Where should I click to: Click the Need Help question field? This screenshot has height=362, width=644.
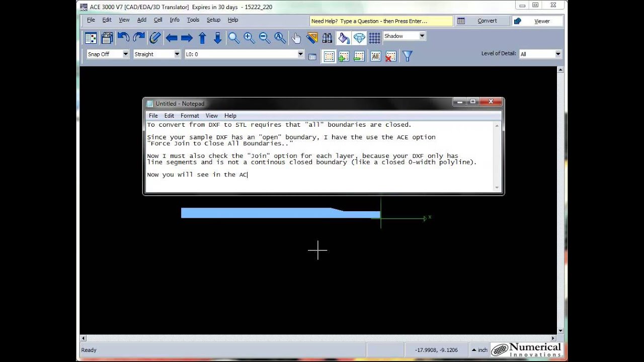pos(381,21)
